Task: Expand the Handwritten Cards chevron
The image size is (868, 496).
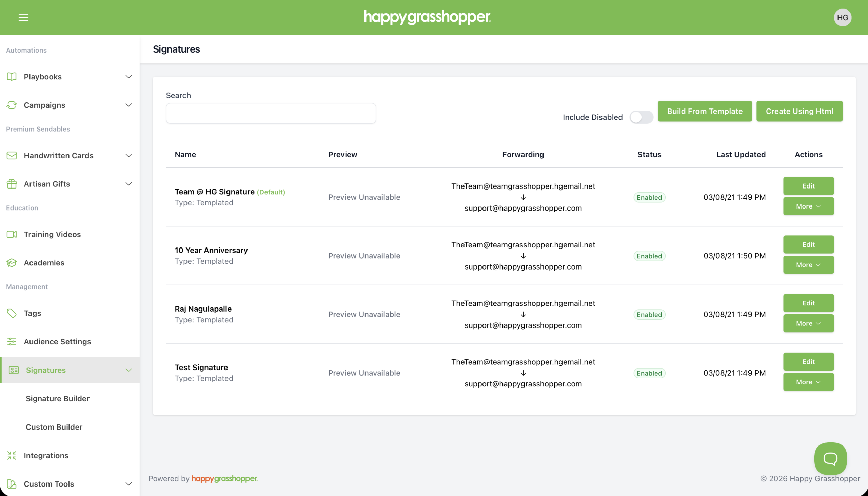Action: click(x=129, y=155)
